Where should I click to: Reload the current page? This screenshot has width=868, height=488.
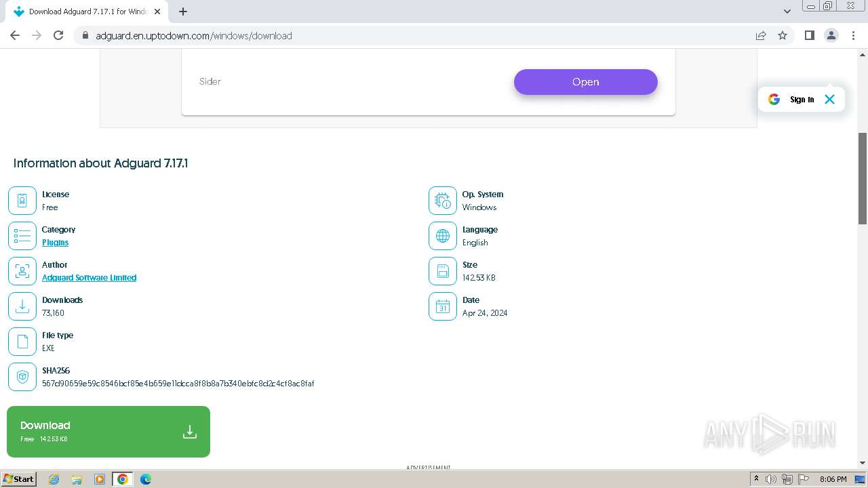click(58, 35)
